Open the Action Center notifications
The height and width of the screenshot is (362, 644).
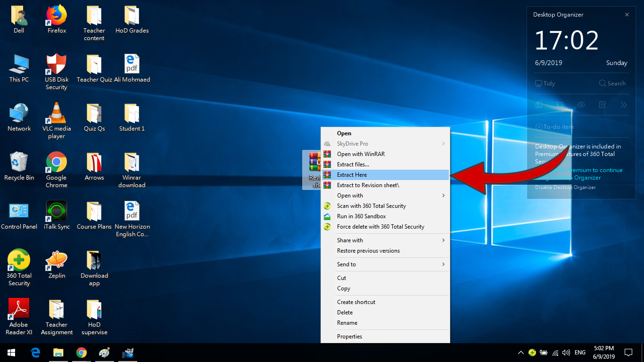coord(628,353)
